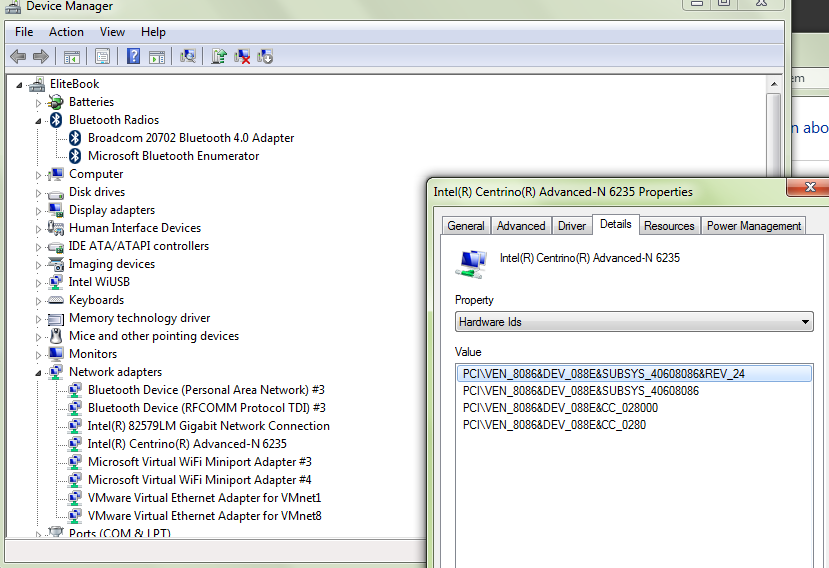The width and height of the screenshot is (829, 568).
Task: Open the View menu
Action: (112, 32)
